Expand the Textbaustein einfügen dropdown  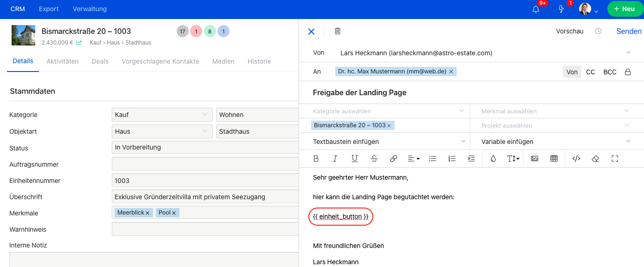(389, 142)
